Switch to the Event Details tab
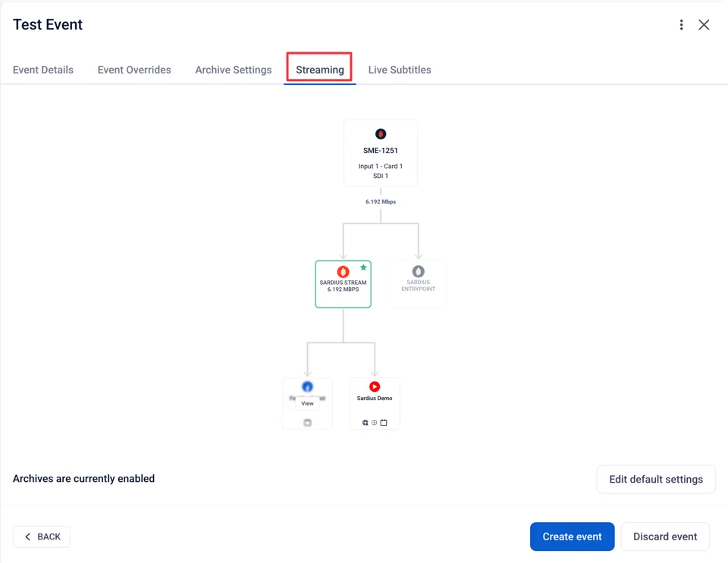728x563 pixels. click(43, 70)
